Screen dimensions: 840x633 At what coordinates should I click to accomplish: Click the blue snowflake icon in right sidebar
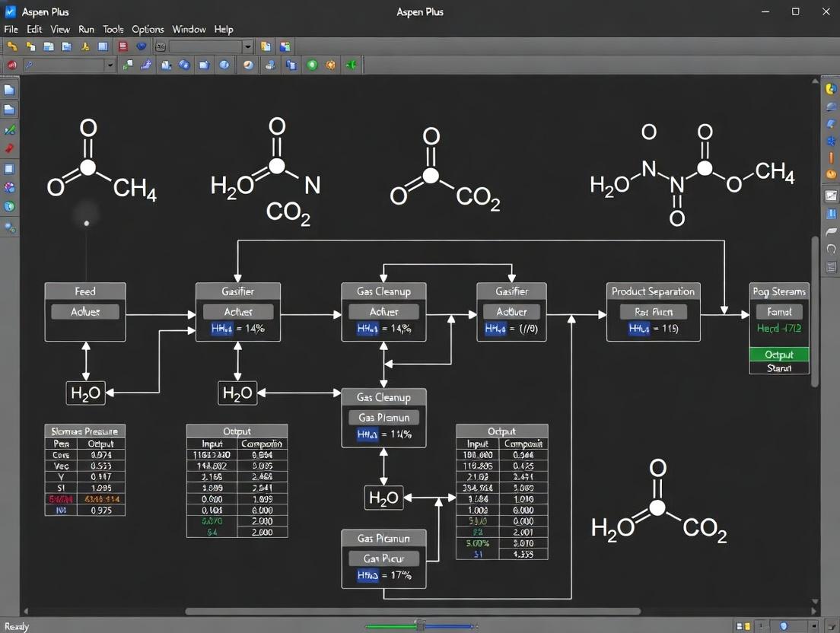click(x=831, y=141)
